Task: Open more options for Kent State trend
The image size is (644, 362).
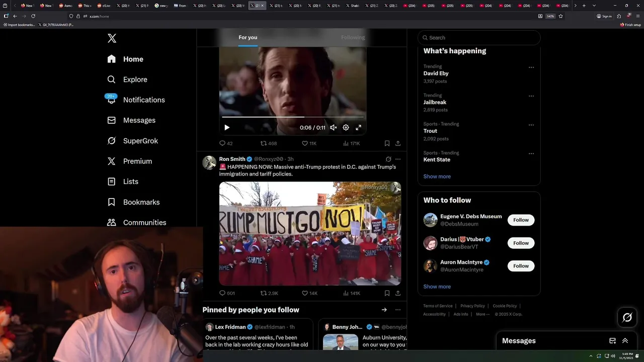Action: [531, 153]
